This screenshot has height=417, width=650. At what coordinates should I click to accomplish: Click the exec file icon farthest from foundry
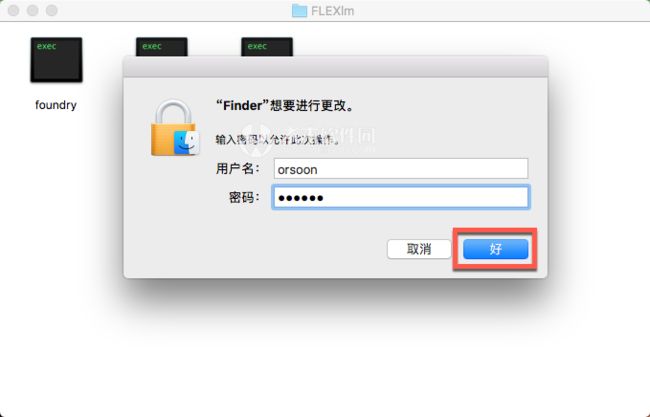tap(267, 46)
